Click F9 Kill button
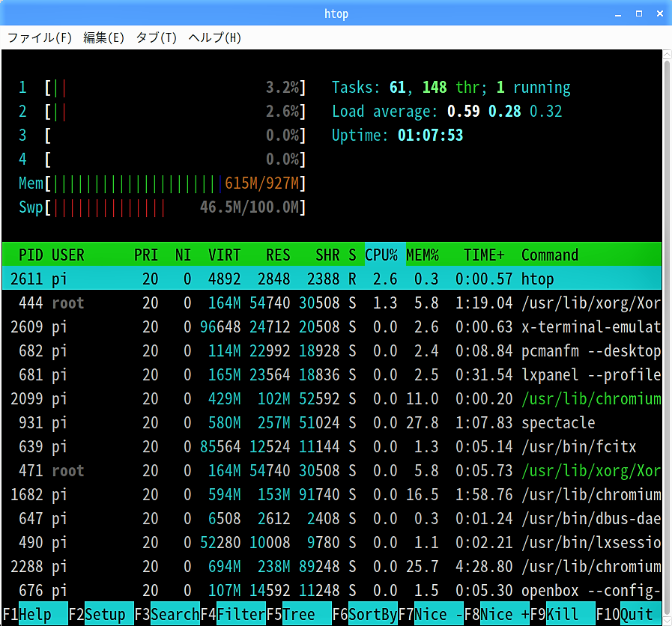 point(563,615)
